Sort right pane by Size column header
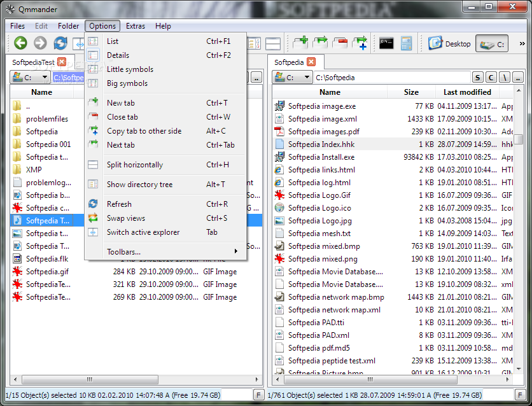The image size is (532, 406). (x=411, y=92)
